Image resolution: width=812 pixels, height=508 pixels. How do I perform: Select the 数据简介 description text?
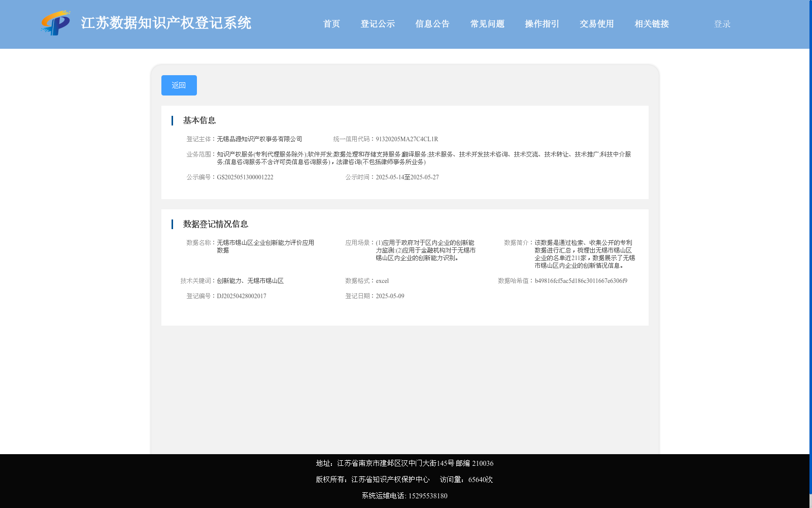(x=585, y=254)
